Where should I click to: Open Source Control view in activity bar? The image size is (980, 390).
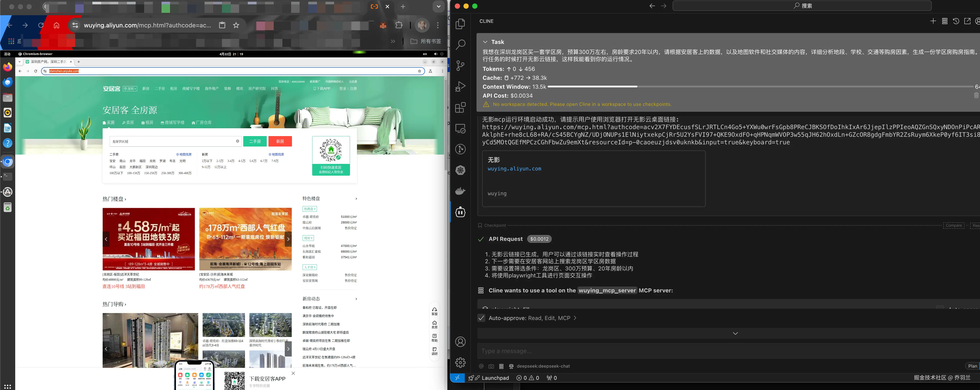pyautogui.click(x=460, y=65)
